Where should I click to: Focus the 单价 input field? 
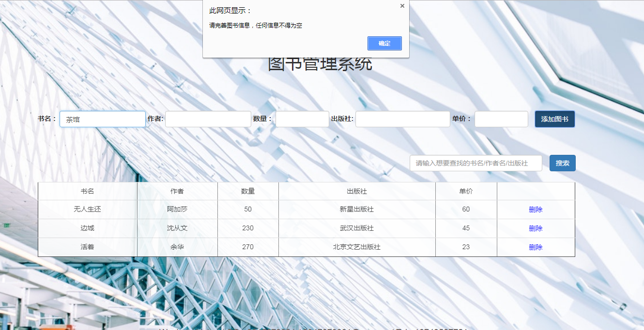pyautogui.click(x=501, y=119)
